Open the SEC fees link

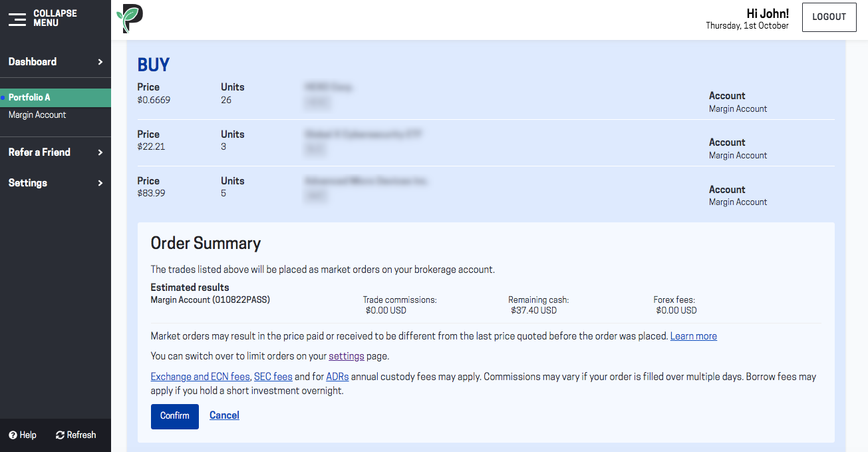click(273, 377)
